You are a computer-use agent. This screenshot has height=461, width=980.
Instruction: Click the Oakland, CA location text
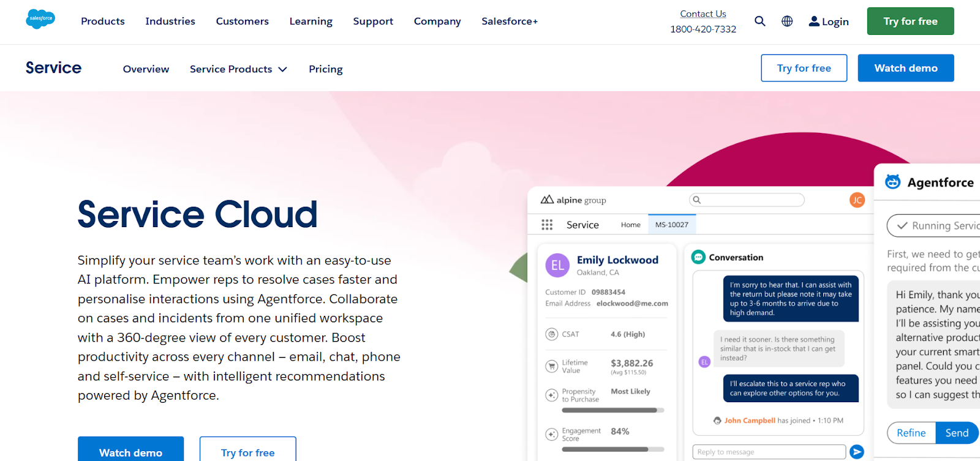598,273
